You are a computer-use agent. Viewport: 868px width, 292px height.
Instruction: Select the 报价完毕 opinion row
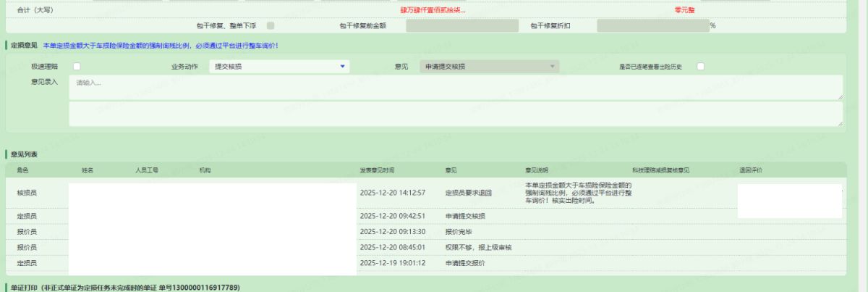459,231
